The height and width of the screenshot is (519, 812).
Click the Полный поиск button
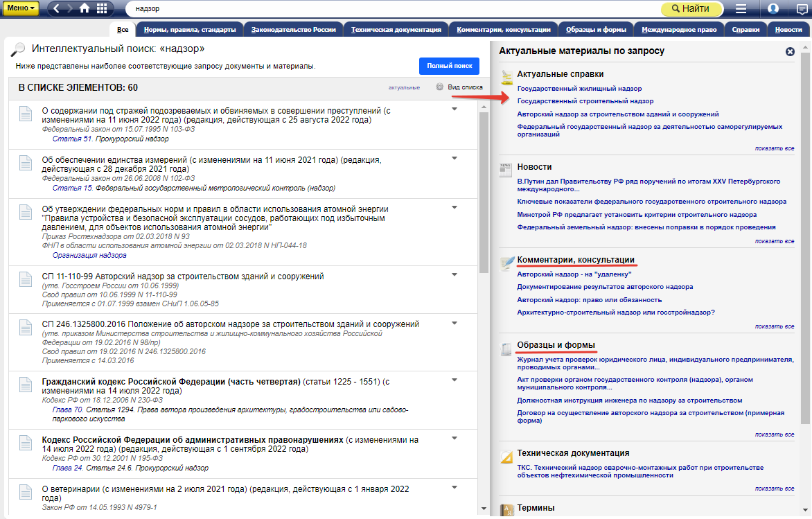(449, 66)
